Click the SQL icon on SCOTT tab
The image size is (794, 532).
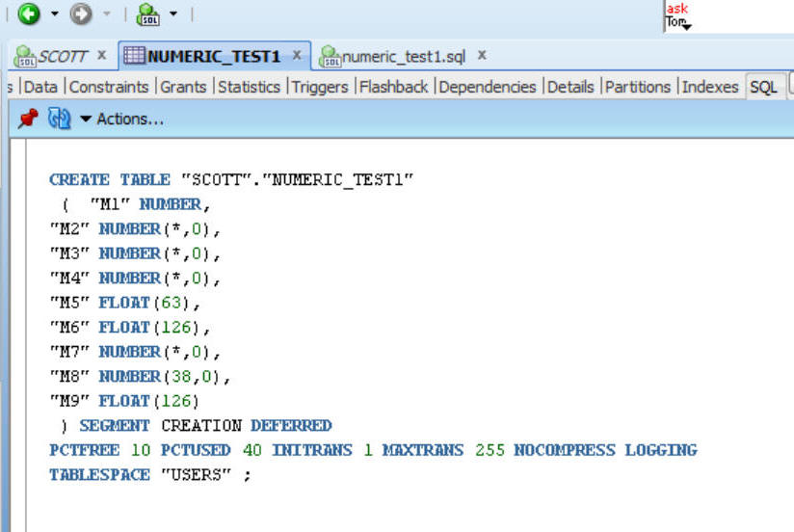25,57
